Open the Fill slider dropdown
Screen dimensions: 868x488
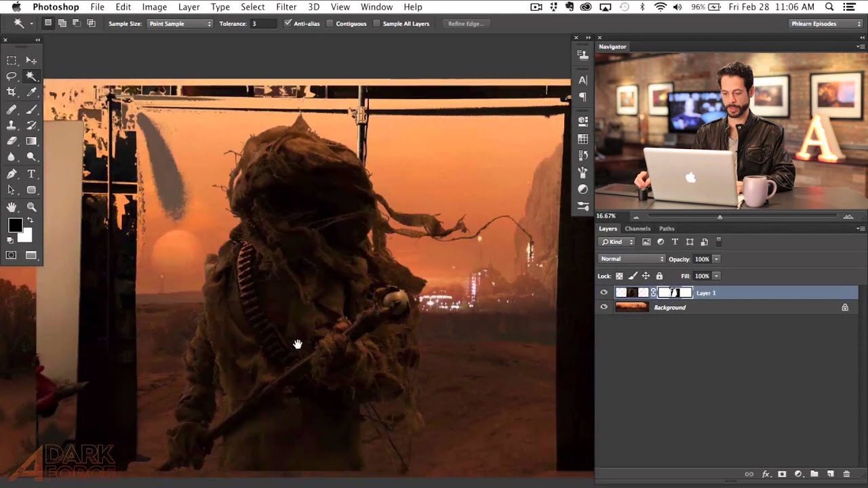[x=716, y=276]
